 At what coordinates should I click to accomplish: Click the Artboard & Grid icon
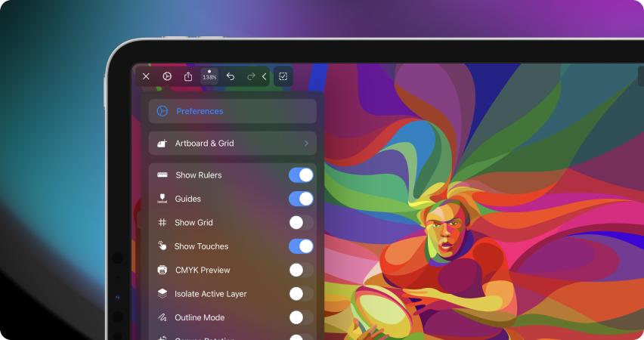(x=163, y=144)
